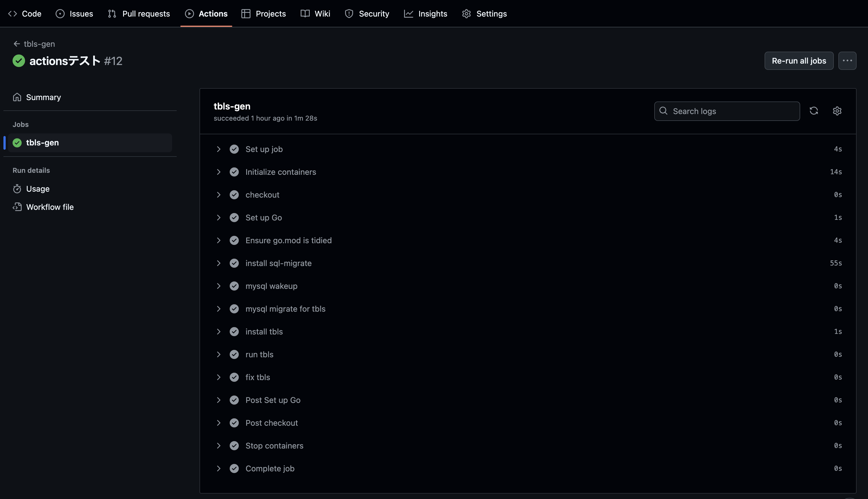Click the Re-run all jobs button
868x499 pixels.
(x=798, y=60)
